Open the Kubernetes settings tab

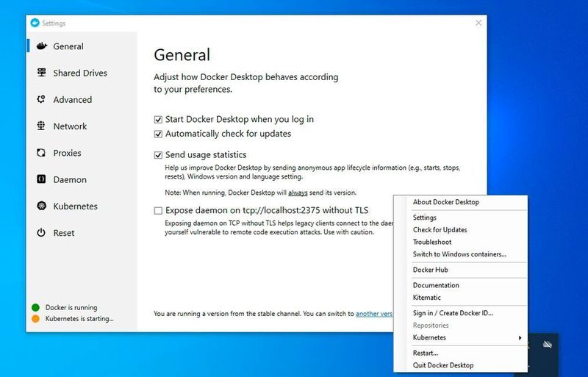(75, 206)
